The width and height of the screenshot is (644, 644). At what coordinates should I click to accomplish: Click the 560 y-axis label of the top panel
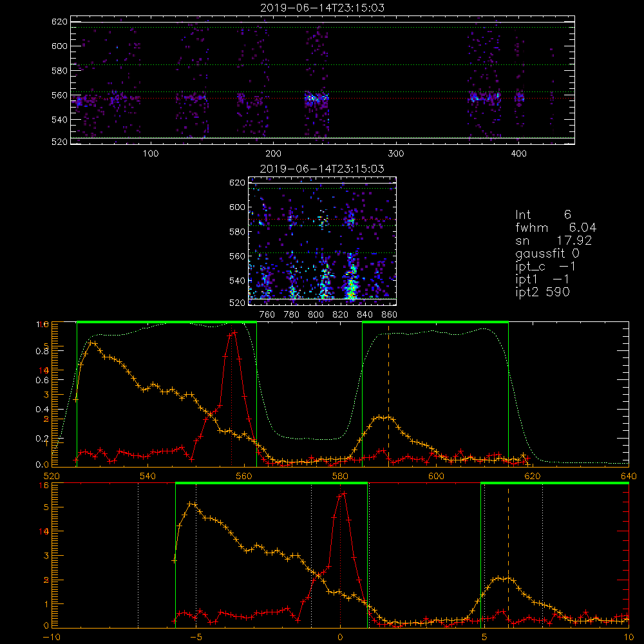59,95
